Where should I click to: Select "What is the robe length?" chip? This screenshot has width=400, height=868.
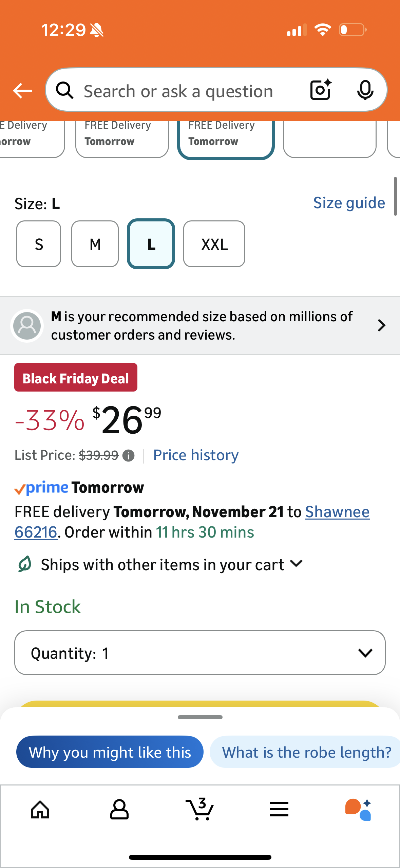click(x=306, y=752)
